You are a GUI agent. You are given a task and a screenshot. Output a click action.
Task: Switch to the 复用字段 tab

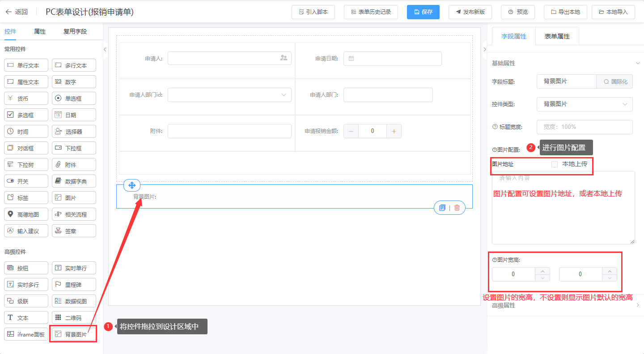[75, 32]
